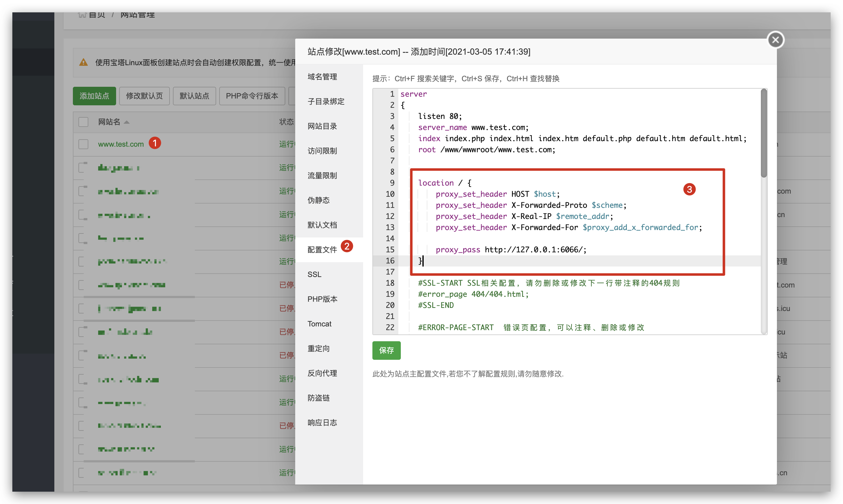Click the #error_page 404 comment line
The width and height of the screenshot is (843, 504).
click(x=473, y=294)
